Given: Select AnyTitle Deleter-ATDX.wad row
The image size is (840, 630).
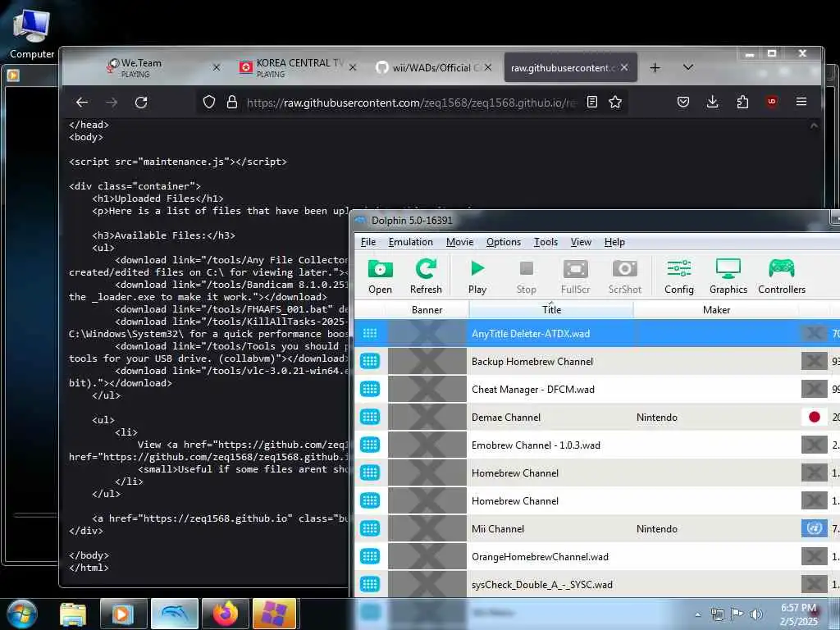Looking at the screenshot, I should [597, 333].
